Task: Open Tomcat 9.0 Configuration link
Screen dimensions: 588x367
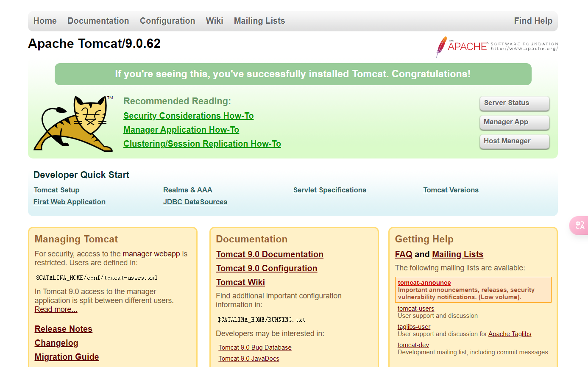Action: coord(267,268)
